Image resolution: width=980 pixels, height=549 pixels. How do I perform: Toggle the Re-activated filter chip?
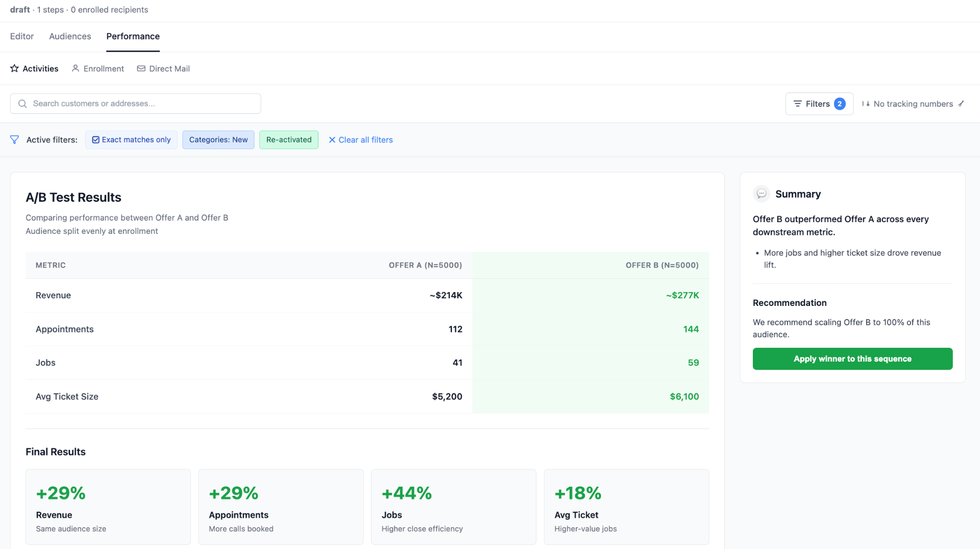(x=288, y=139)
